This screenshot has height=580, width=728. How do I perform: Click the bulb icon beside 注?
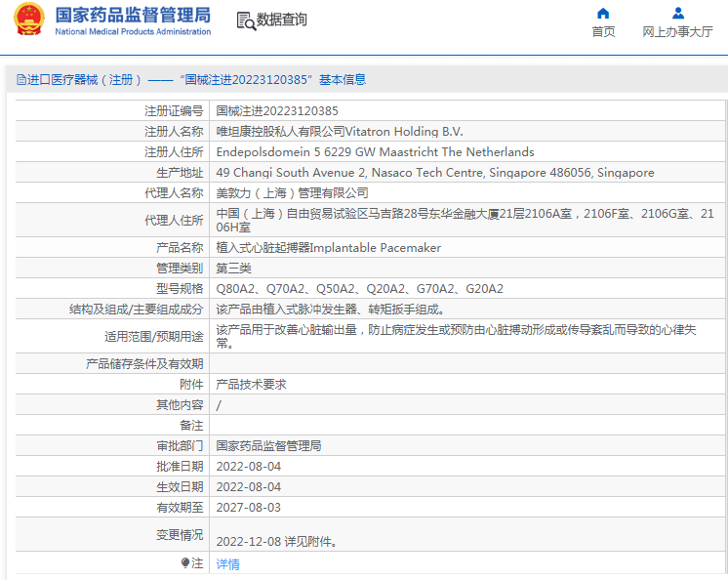tap(184, 563)
